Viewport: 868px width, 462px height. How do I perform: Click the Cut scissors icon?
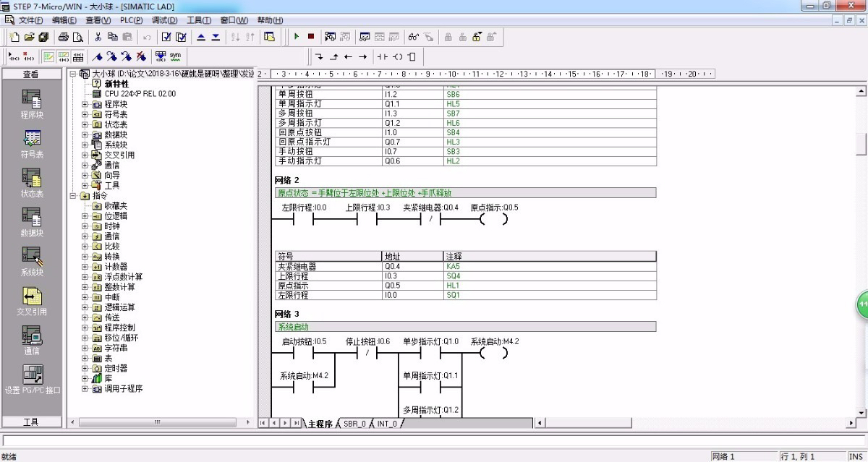pos(98,36)
